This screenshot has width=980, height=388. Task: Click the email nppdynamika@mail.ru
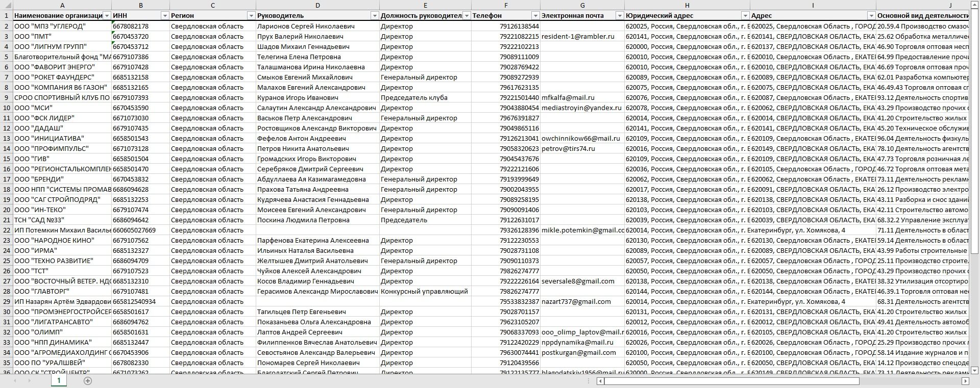[x=582, y=342]
